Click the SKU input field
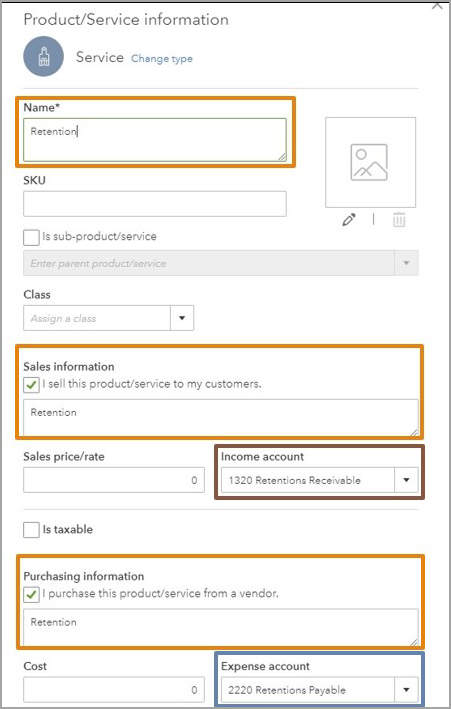The height and width of the screenshot is (709, 451). click(x=155, y=203)
